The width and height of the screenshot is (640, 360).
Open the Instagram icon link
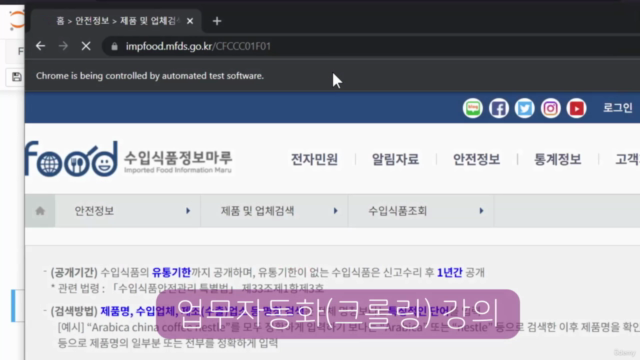(551, 108)
